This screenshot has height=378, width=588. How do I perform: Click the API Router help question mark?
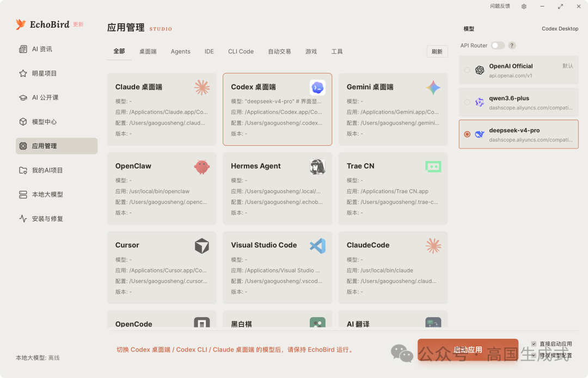coord(512,45)
